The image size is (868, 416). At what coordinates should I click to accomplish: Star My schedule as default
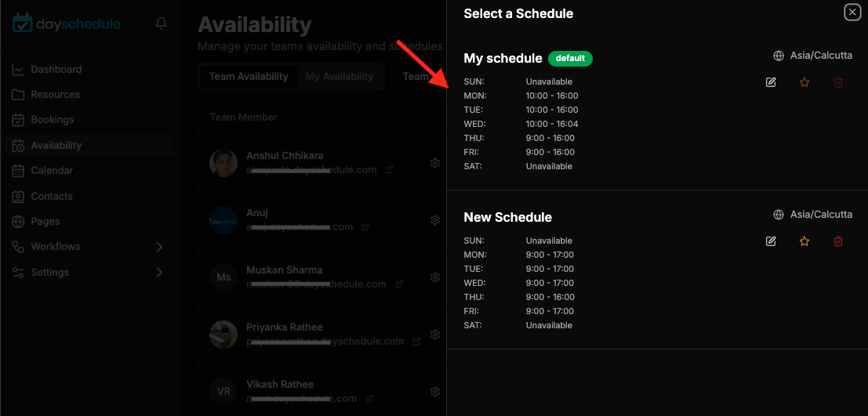pyautogui.click(x=804, y=82)
